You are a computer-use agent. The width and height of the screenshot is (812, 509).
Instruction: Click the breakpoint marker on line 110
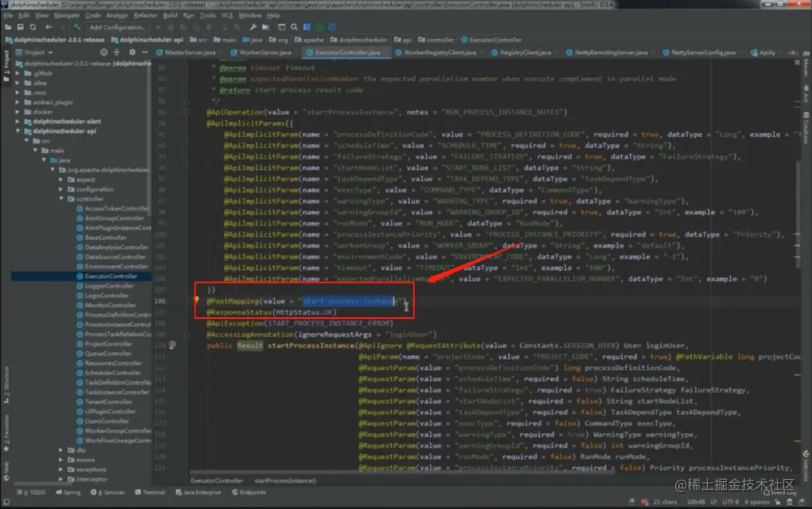(172, 345)
